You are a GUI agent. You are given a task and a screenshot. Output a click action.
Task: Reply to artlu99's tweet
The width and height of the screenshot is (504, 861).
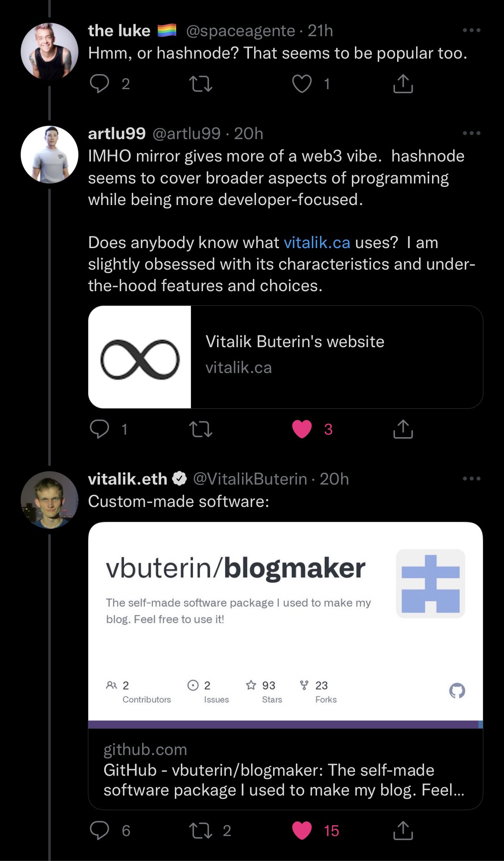tap(100, 429)
